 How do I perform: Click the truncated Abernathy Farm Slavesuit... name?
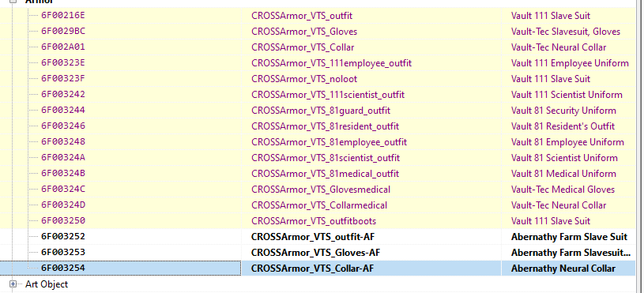click(571, 253)
